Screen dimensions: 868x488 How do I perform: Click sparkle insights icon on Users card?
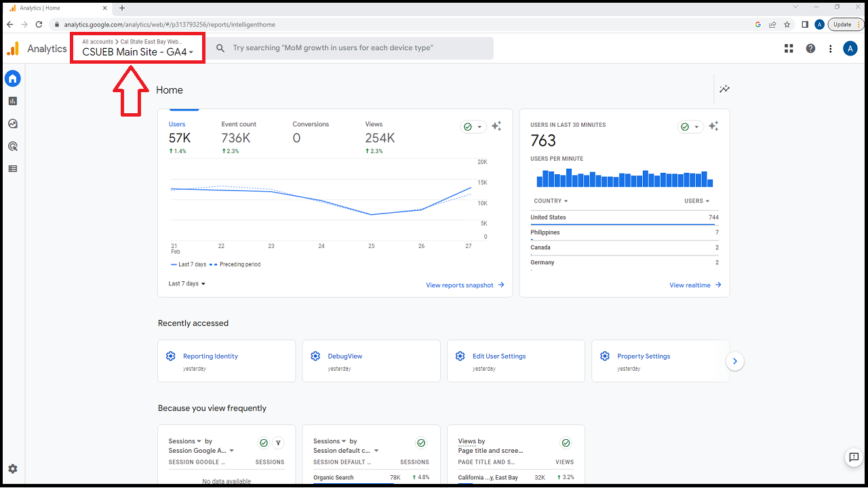pos(496,126)
